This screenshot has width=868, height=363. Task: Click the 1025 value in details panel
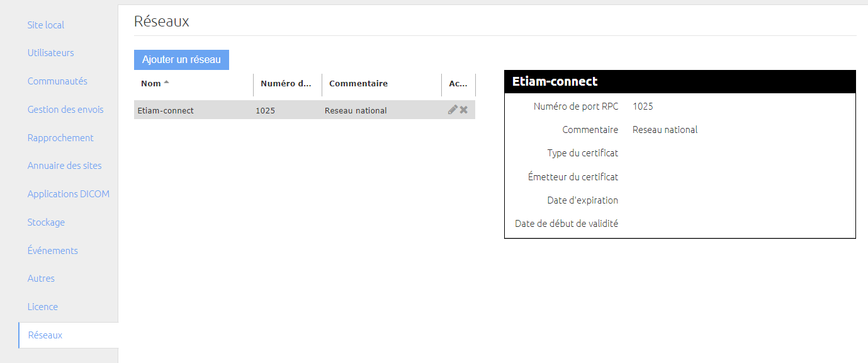643,107
